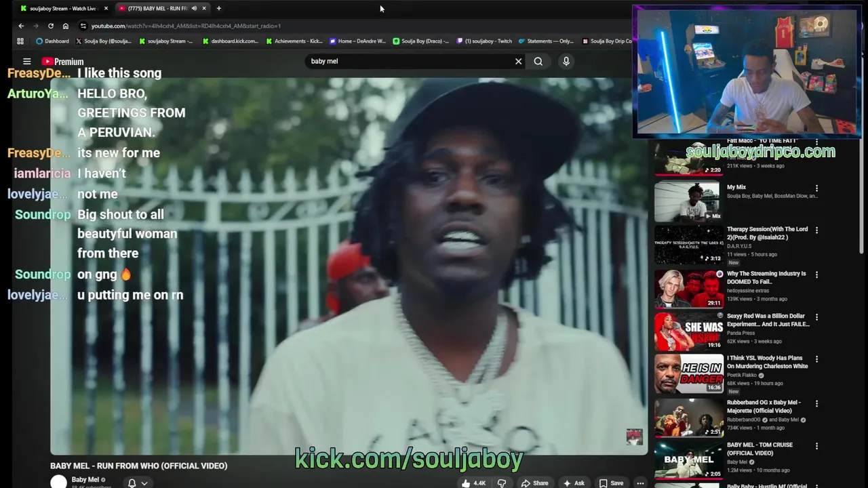Open Home – DeAndre W... bookmark
This screenshot has width=868, height=488.
[x=357, y=41]
